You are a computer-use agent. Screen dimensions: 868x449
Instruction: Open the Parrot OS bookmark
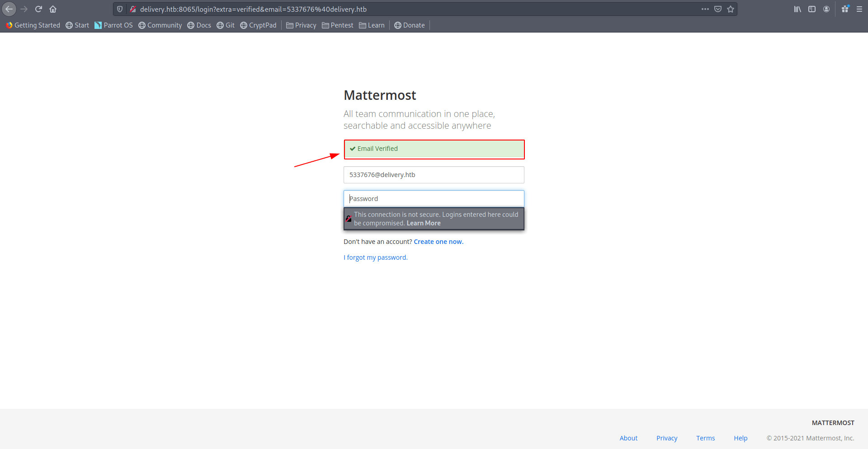(113, 25)
